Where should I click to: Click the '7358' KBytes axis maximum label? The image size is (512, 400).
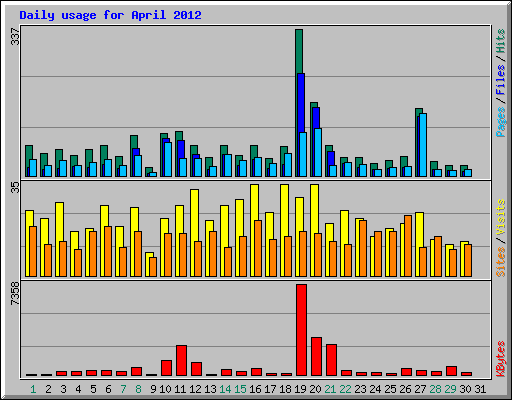[15, 294]
